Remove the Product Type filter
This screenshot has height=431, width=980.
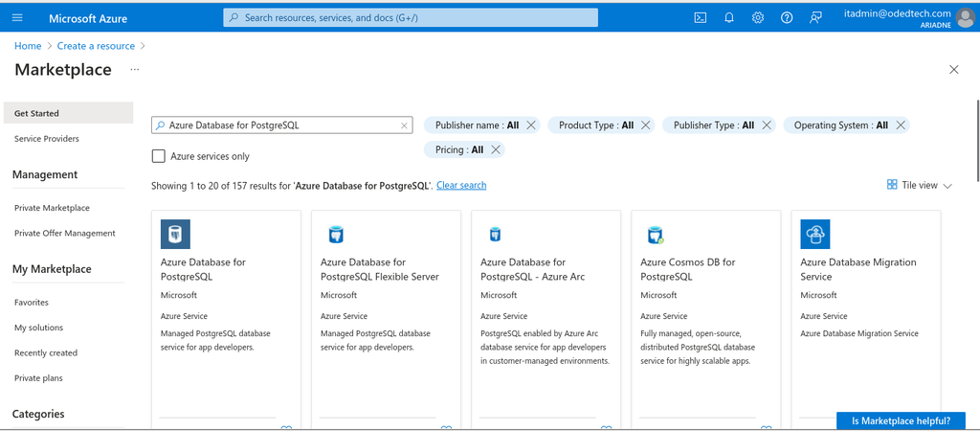646,125
